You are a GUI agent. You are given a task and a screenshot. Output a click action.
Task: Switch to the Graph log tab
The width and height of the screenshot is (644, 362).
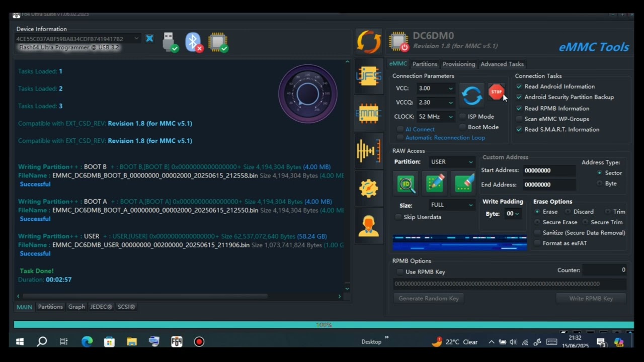76,307
